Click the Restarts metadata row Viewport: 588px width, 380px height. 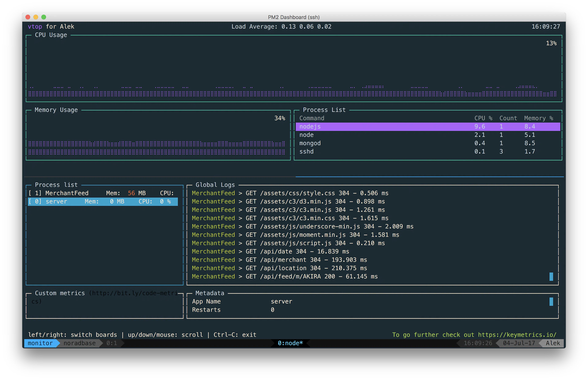(233, 310)
